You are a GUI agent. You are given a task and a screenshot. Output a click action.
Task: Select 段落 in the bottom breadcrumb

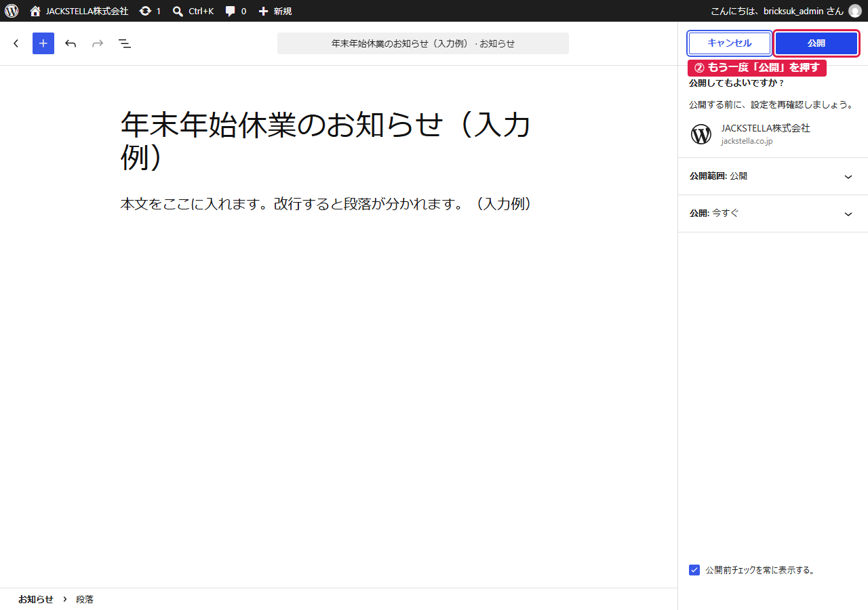(85, 599)
